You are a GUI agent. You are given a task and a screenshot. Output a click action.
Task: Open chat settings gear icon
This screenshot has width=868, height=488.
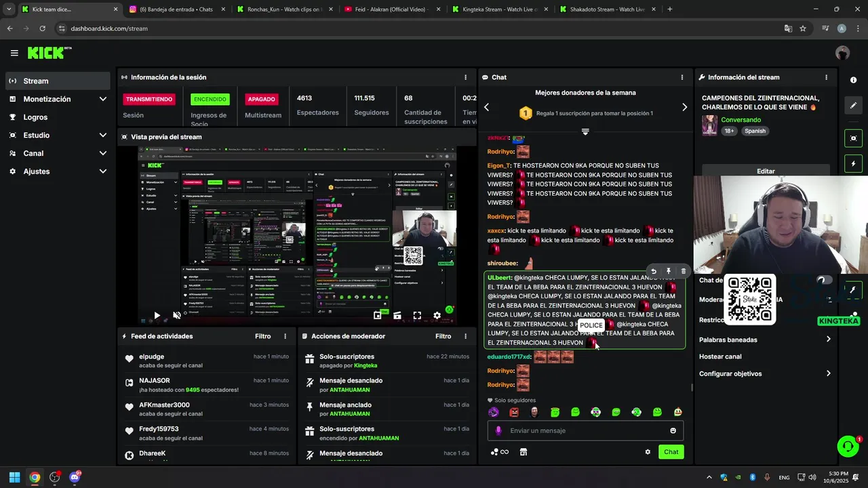[648, 452]
